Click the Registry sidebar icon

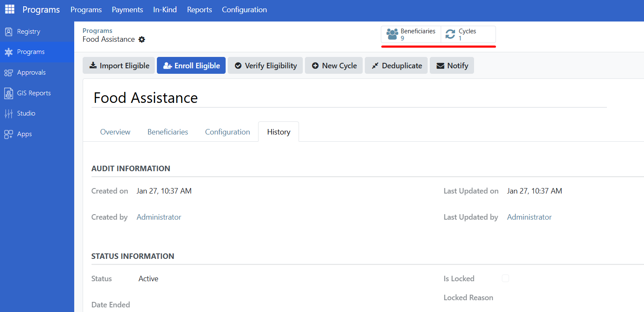point(8,32)
